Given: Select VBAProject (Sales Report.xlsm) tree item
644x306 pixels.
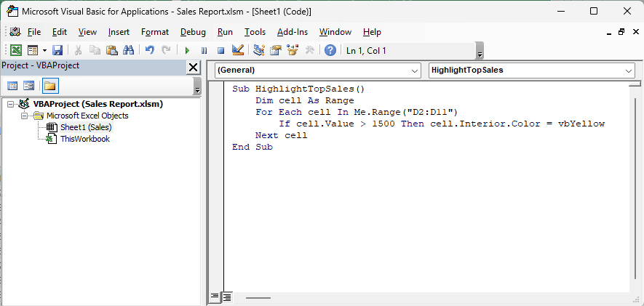Looking at the screenshot, I should tap(98, 104).
